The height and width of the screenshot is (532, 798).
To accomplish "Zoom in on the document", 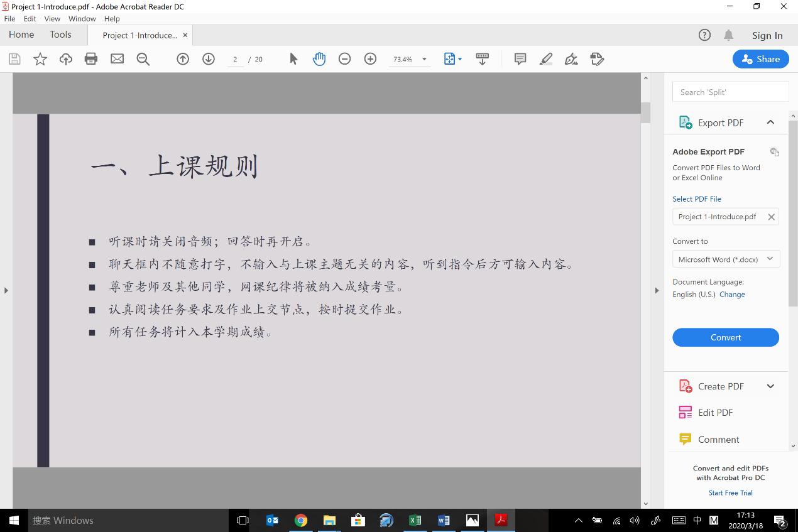I will click(x=370, y=58).
